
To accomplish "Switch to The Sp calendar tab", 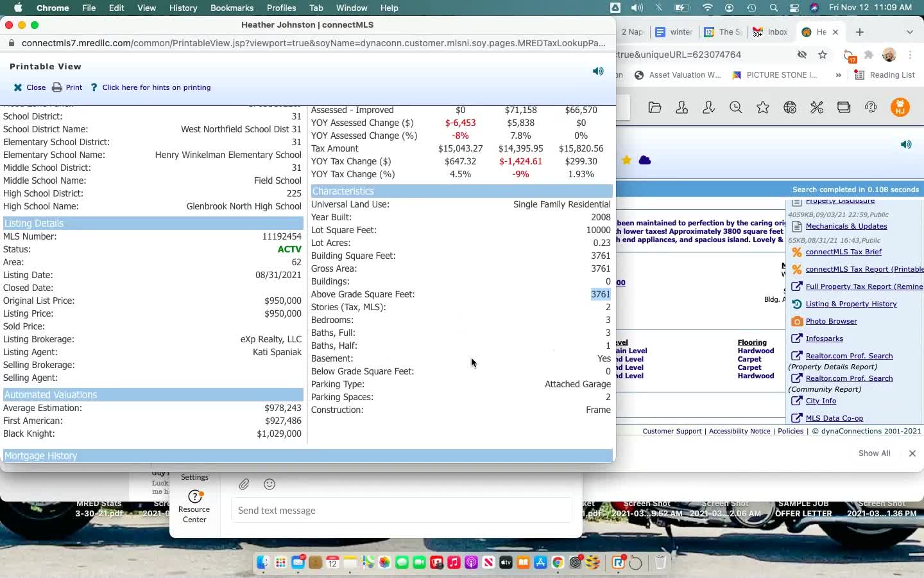I will click(x=723, y=32).
